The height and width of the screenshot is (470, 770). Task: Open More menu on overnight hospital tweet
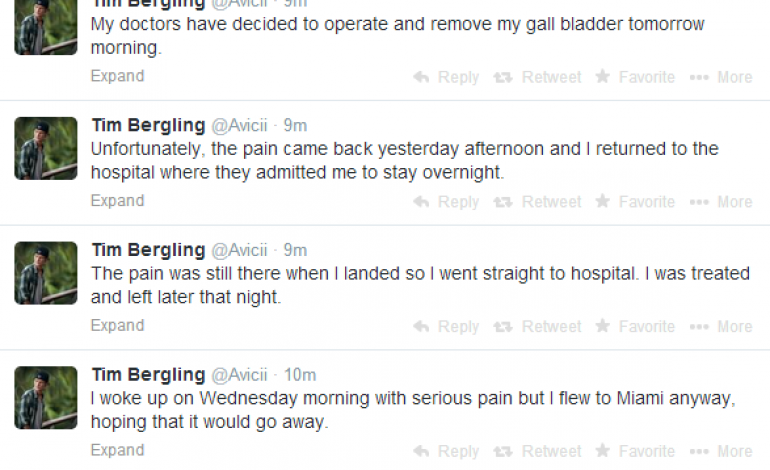tap(721, 202)
